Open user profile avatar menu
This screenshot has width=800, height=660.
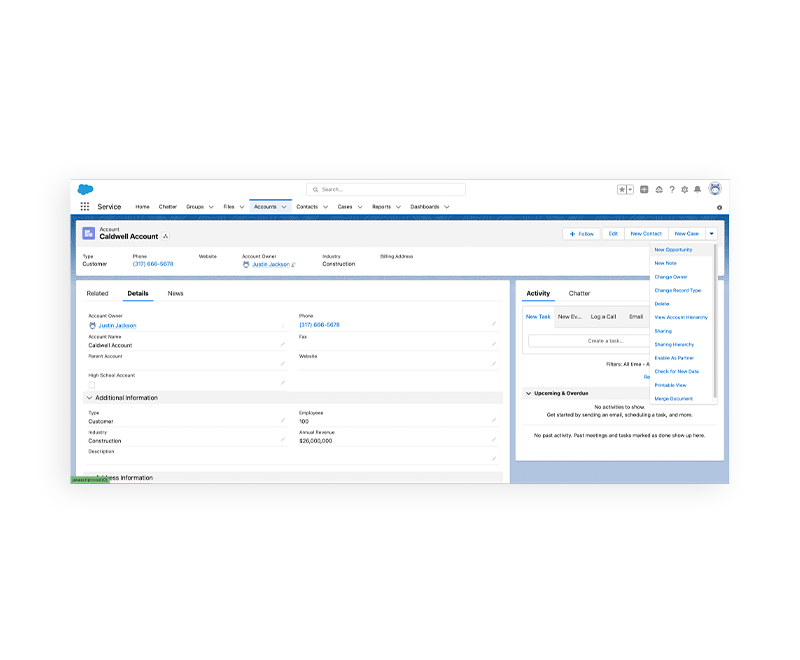(x=715, y=189)
